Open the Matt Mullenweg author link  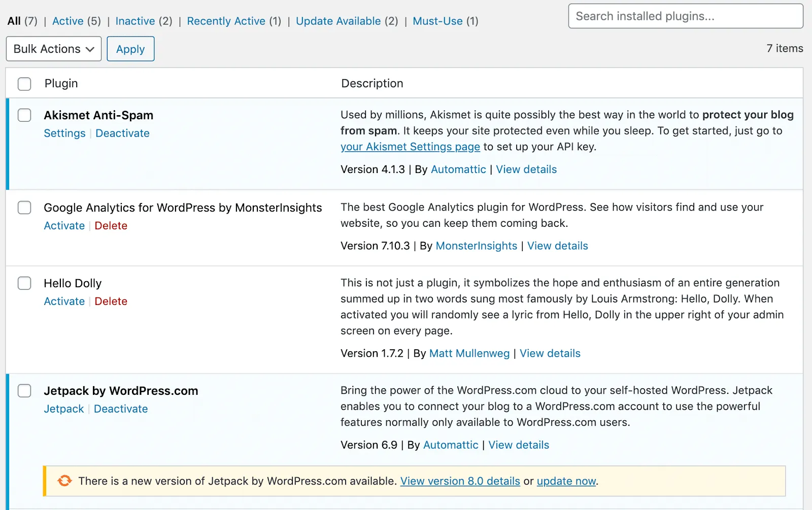(x=469, y=353)
